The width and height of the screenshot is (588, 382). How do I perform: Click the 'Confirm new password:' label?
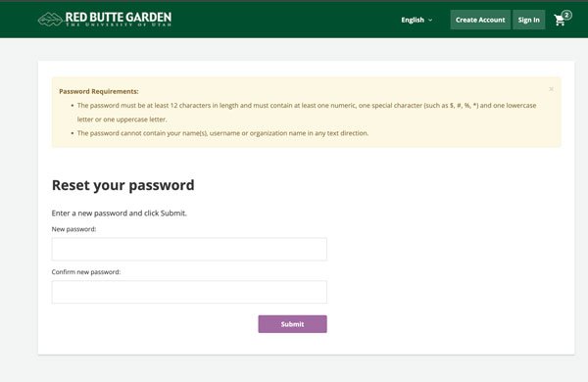(86, 271)
